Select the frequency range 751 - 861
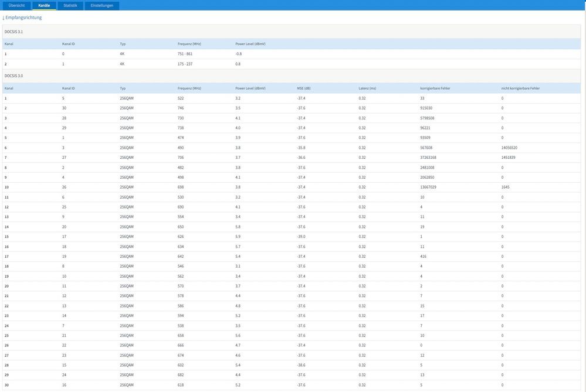The height and width of the screenshot is (392, 586). point(185,54)
